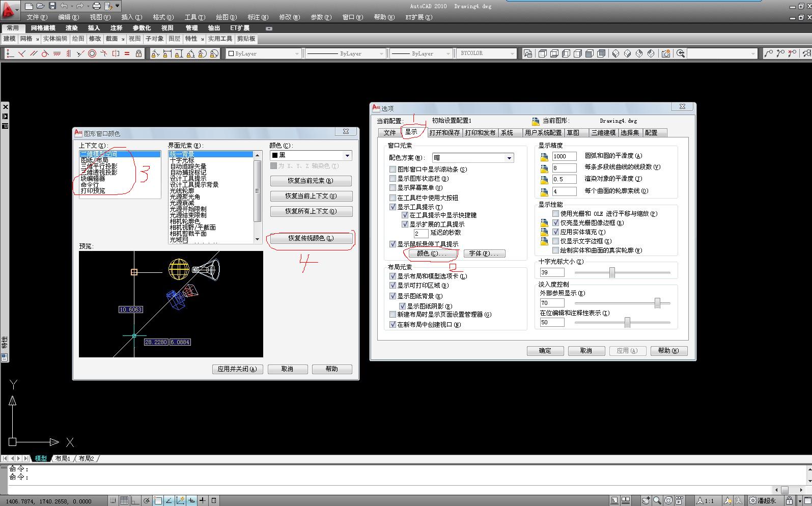
Task: Toggle the layout and model tabs checkbox
Action: pyautogui.click(x=393, y=276)
